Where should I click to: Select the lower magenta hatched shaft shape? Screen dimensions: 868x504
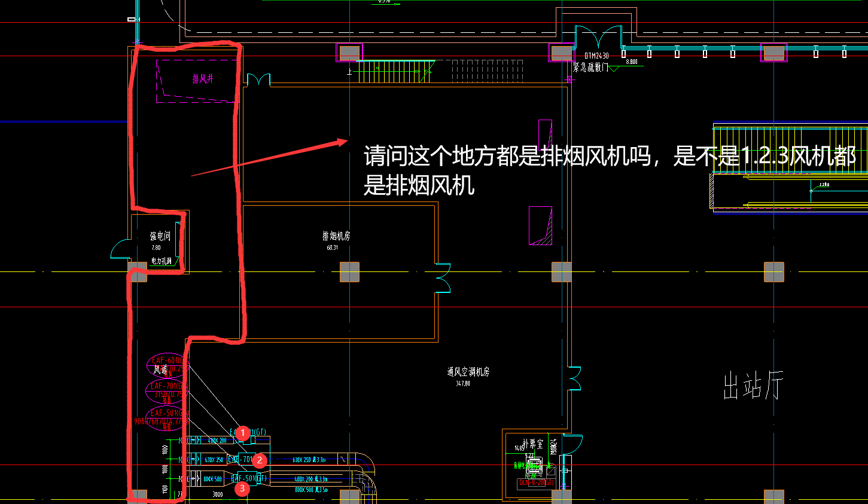[540, 225]
